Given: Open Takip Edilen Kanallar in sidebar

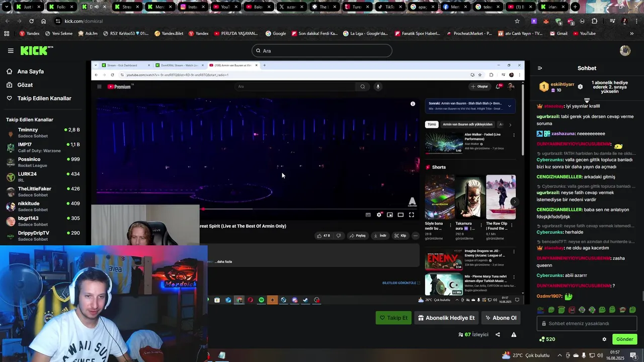Looking at the screenshot, I should coord(44,99).
